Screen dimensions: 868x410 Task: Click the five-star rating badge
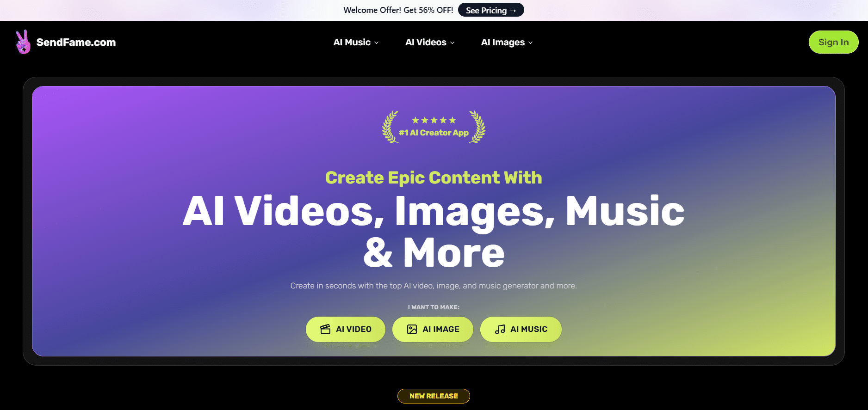(434, 120)
